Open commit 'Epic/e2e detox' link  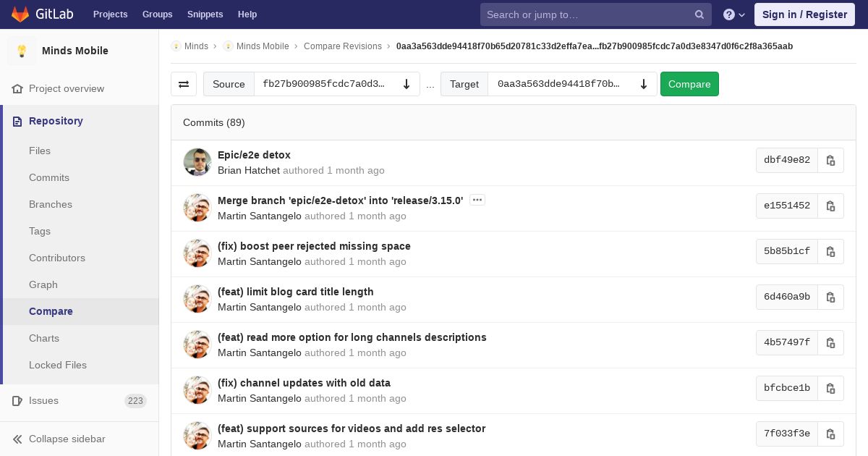point(254,155)
